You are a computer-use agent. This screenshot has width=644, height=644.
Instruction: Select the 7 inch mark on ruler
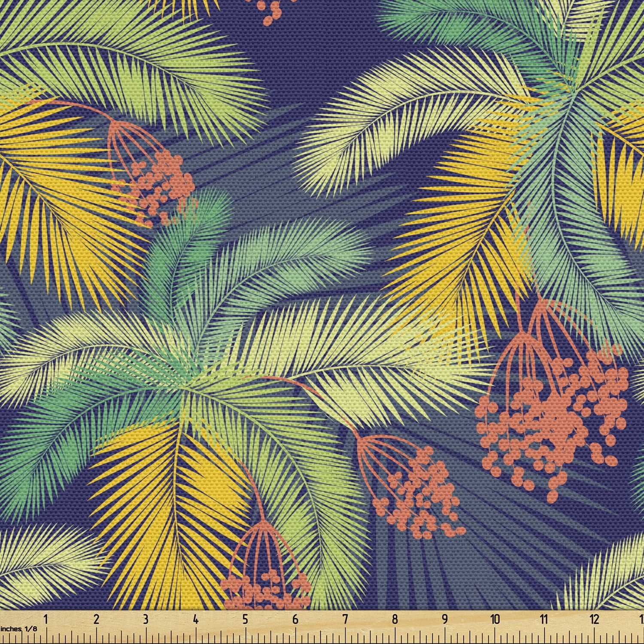coord(345,619)
